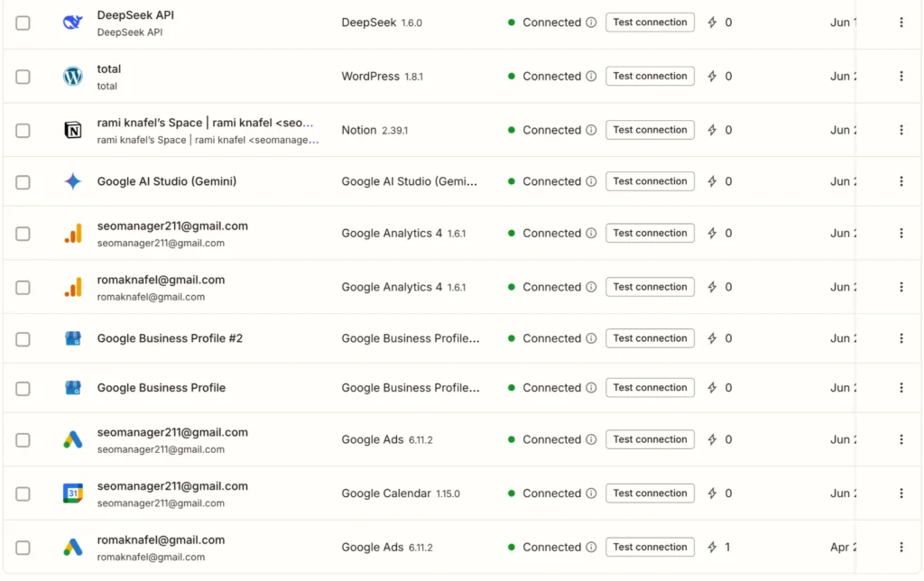Click info icon in Google Business Profile #2 row
924x581 pixels.
coord(591,338)
